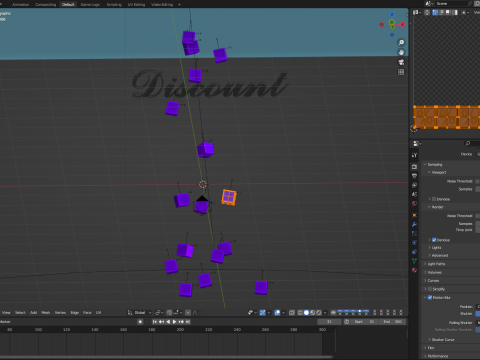Open the Object Data mesh tab
This screenshot has width=480, height=360.
[414, 261]
